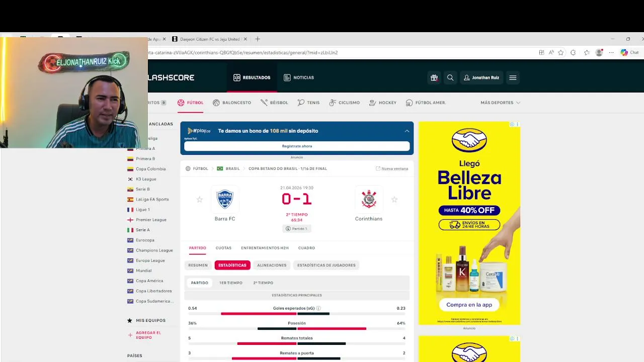Viewport: 644px width, 362px height.
Task: Click the Goles esperados stat bar
Action: [297, 314]
